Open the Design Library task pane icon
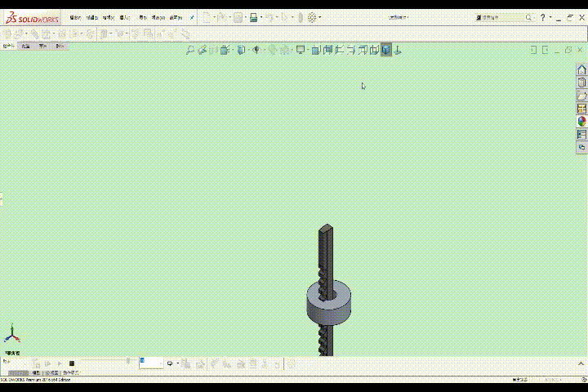Image resolution: width=588 pixels, height=392 pixels. coord(582,82)
